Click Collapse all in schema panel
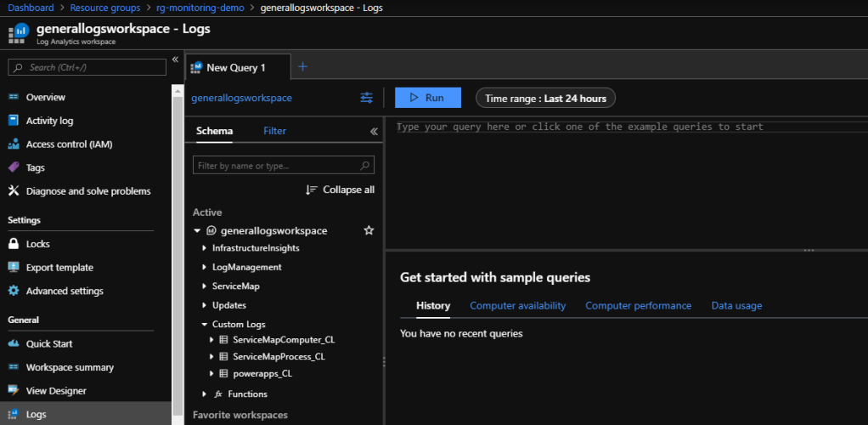This screenshot has width=868, height=425. click(340, 190)
